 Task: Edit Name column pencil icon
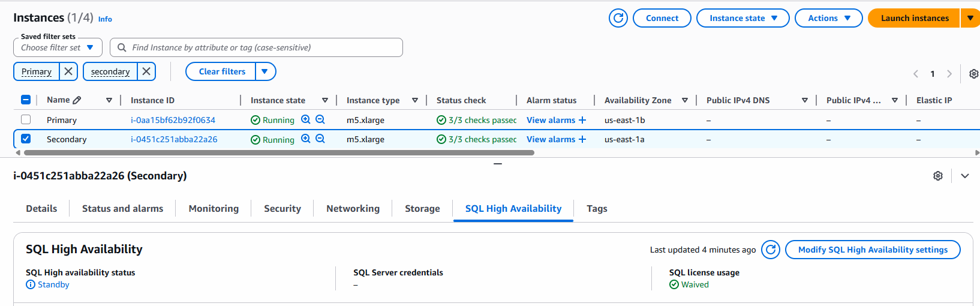77,100
